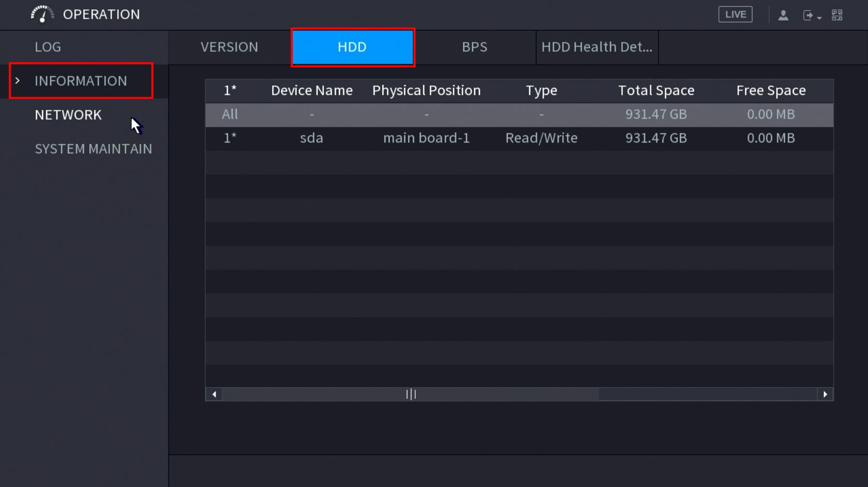The image size is (868, 487).
Task: Switch to the BPS tab
Action: pyautogui.click(x=474, y=47)
